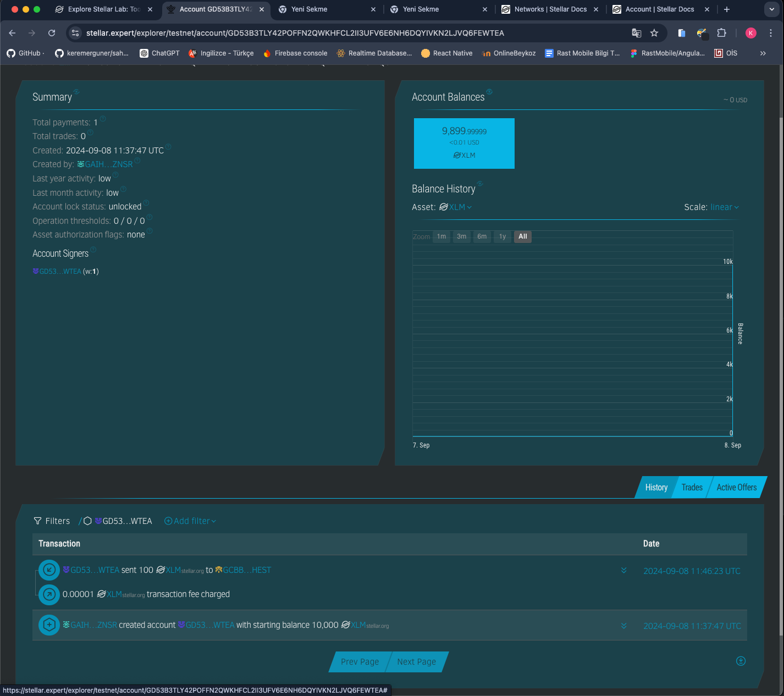This screenshot has width=784, height=696.
Task: Click export download icon below table
Action: pos(741,661)
